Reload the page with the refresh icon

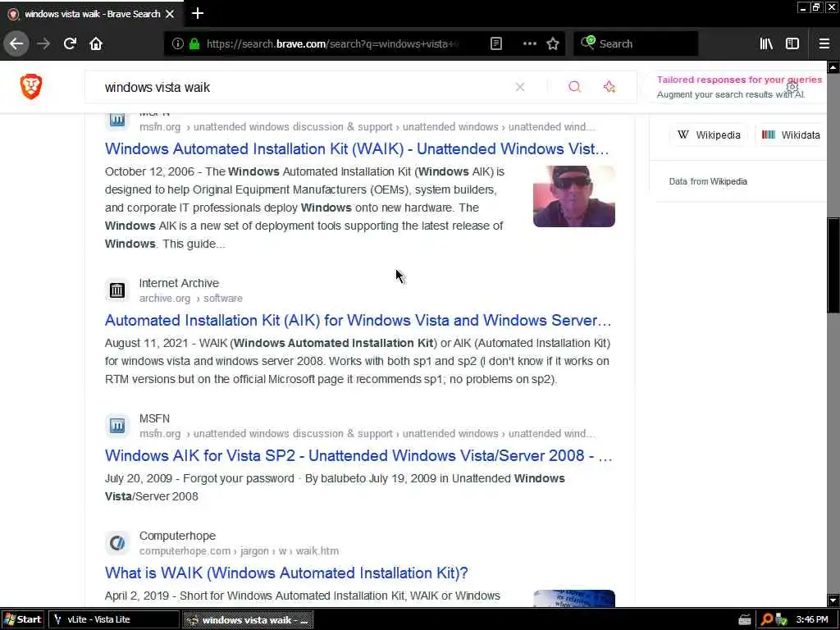pos(70,43)
